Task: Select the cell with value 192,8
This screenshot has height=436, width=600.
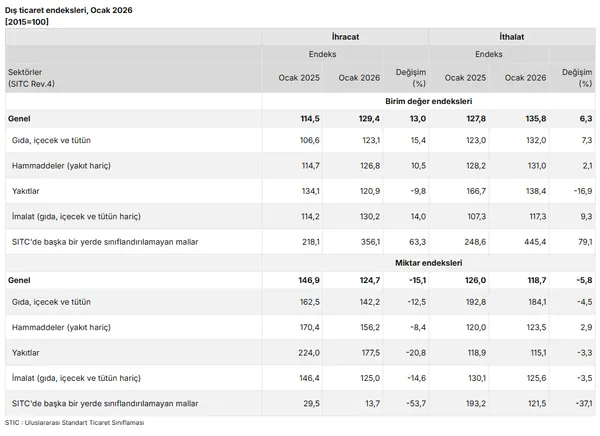Action: point(473,300)
